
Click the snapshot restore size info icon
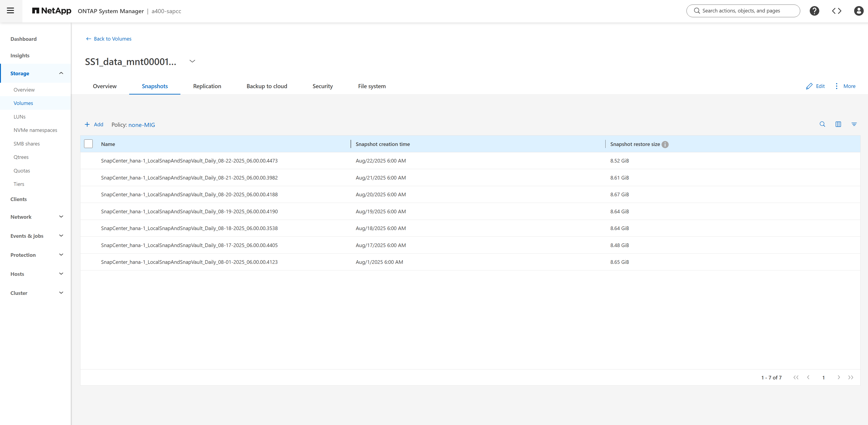point(665,144)
